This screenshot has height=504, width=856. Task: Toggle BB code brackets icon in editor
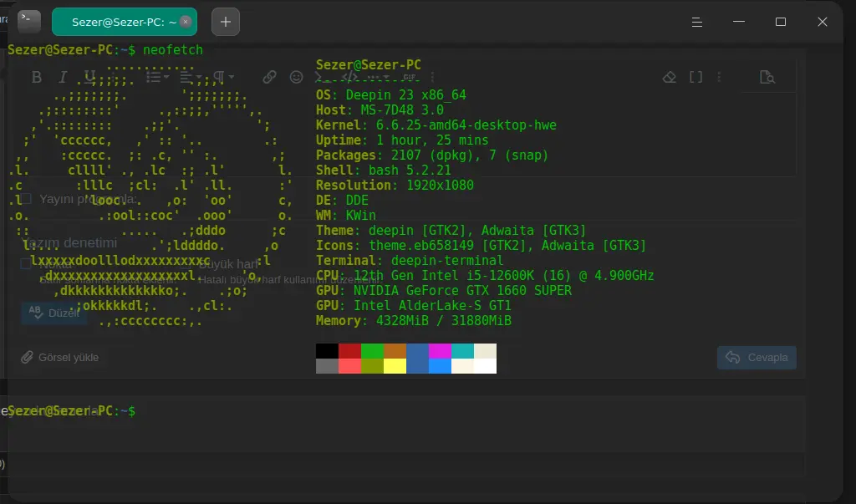pyautogui.click(x=696, y=77)
